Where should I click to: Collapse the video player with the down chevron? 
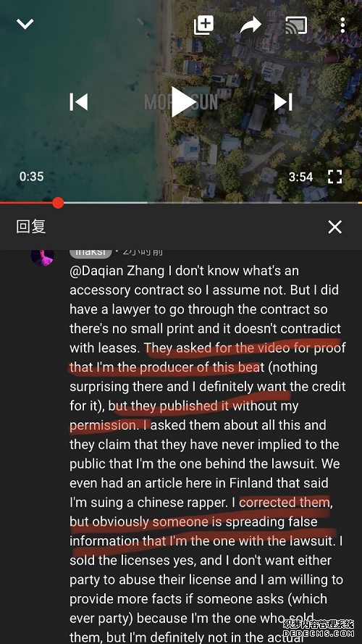click(25, 24)
